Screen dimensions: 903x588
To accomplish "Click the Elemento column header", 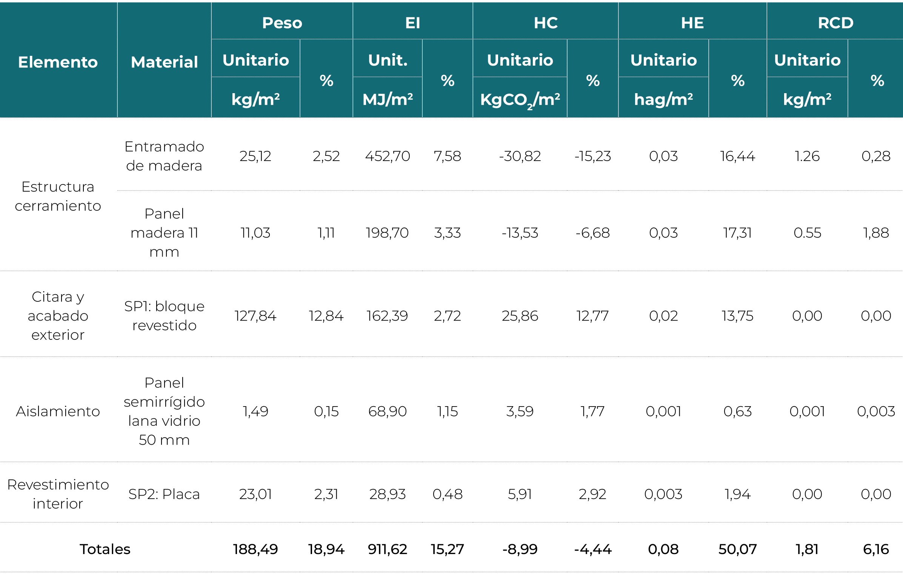I will (x=58, y=62).
